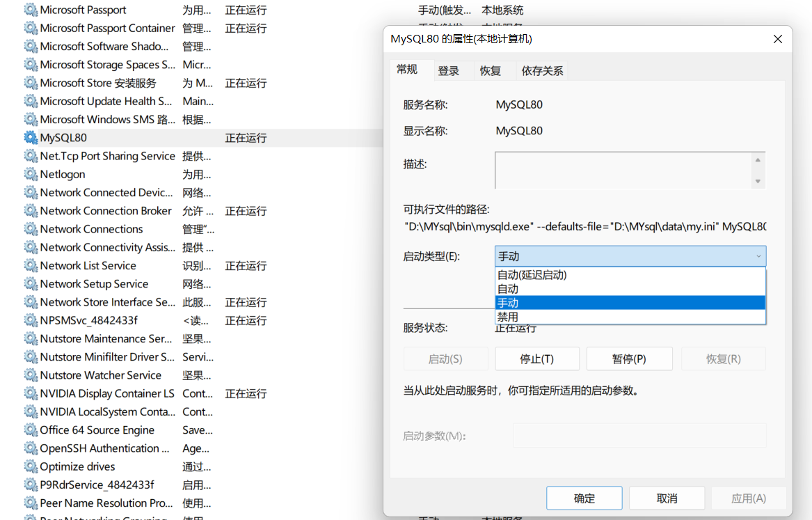Click gear icon of Network Connected Devices service

[x=31, y=193]
